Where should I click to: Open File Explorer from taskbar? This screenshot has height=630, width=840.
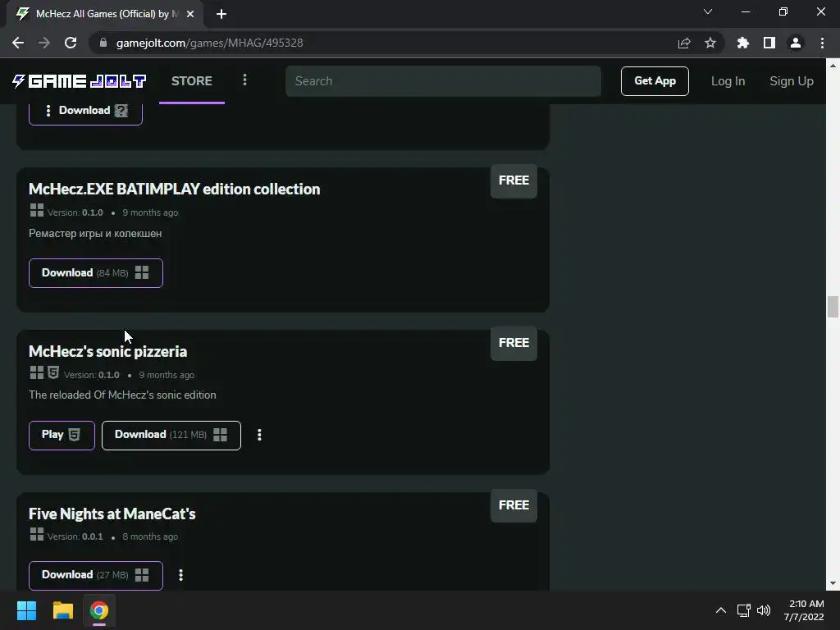point(62,610)
